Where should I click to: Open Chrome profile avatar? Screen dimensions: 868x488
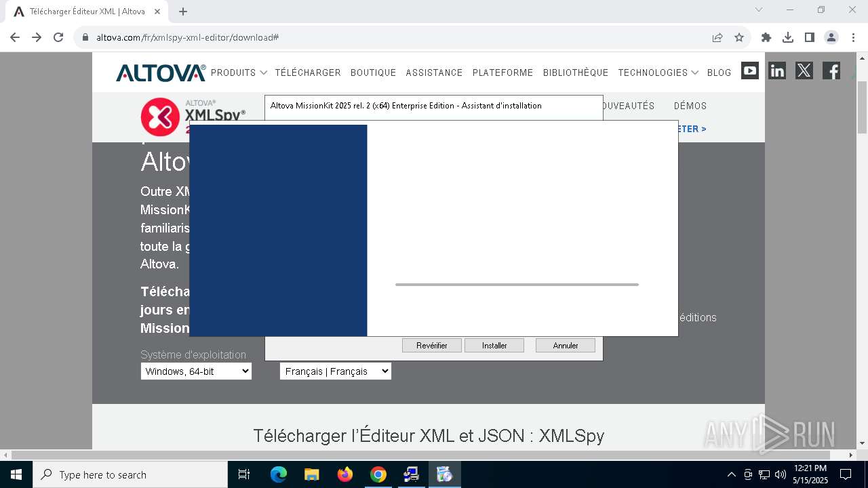pos(831,37)
